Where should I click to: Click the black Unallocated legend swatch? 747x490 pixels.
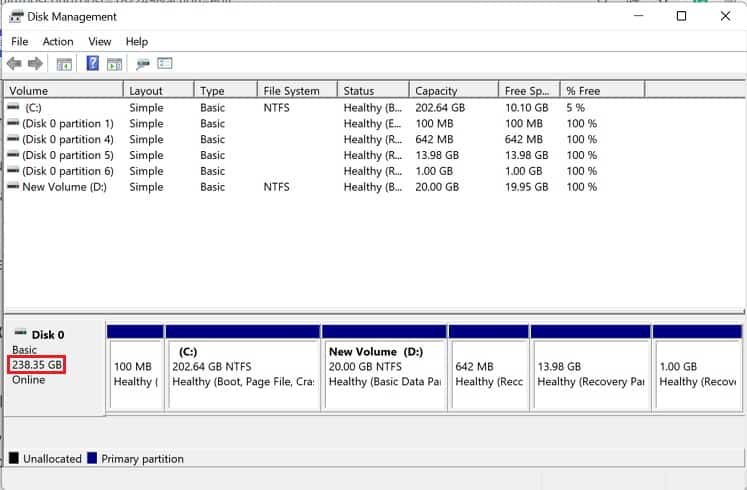click(x=14, y=458)
